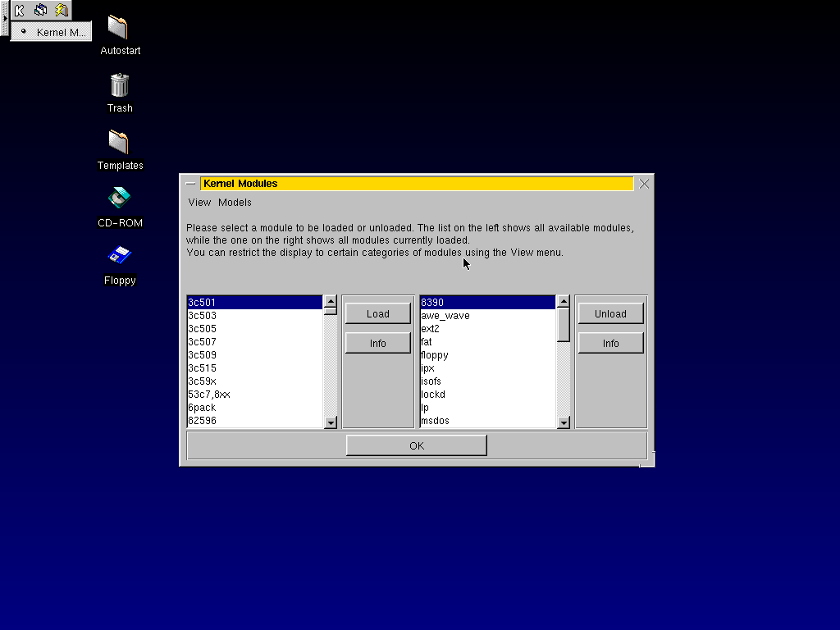The image size is (840, 630).
Task: Select the floppy module in loaded list
Action: [435, 354]
